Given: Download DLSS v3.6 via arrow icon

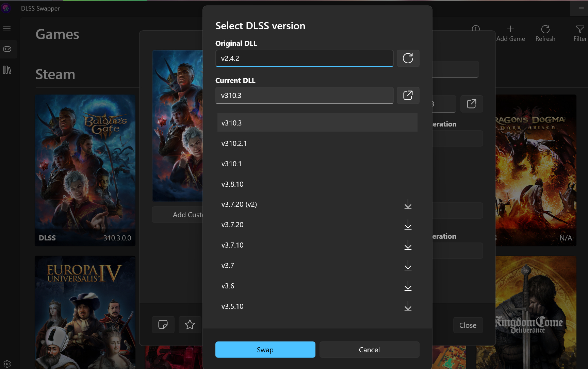Looking at the screenshot, I should 408,286.
